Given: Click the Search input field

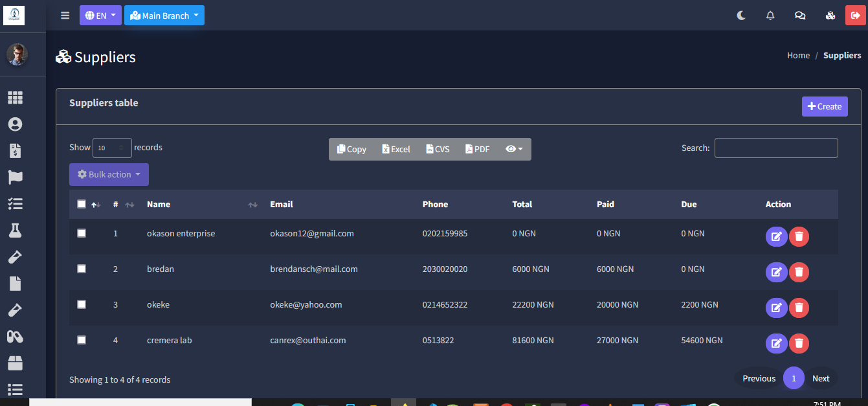Looking at the screenshot, I should click(775, 148).
